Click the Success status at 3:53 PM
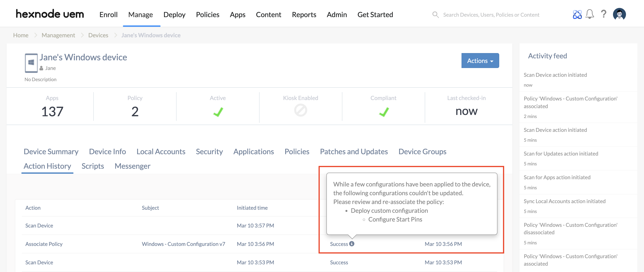 click(x=339, y=262)
